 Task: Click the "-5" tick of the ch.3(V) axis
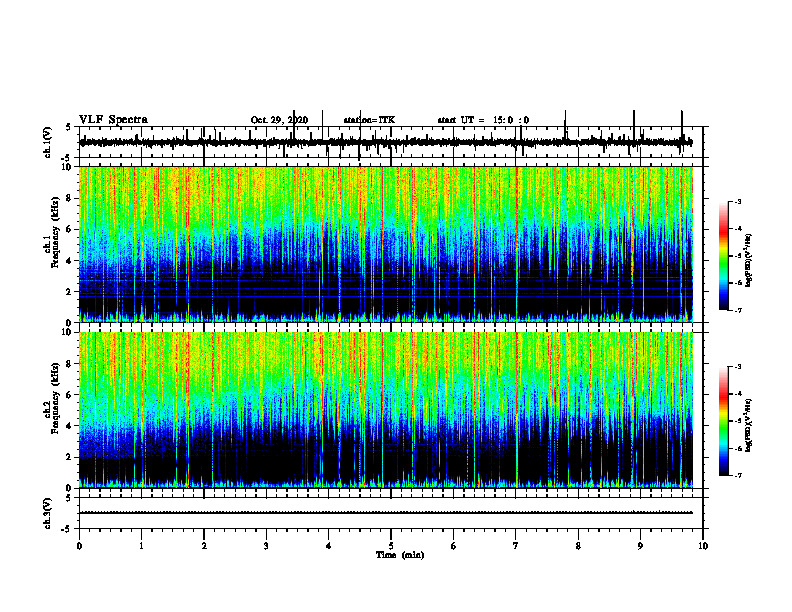pyautogui.click(x=67, y=529)
